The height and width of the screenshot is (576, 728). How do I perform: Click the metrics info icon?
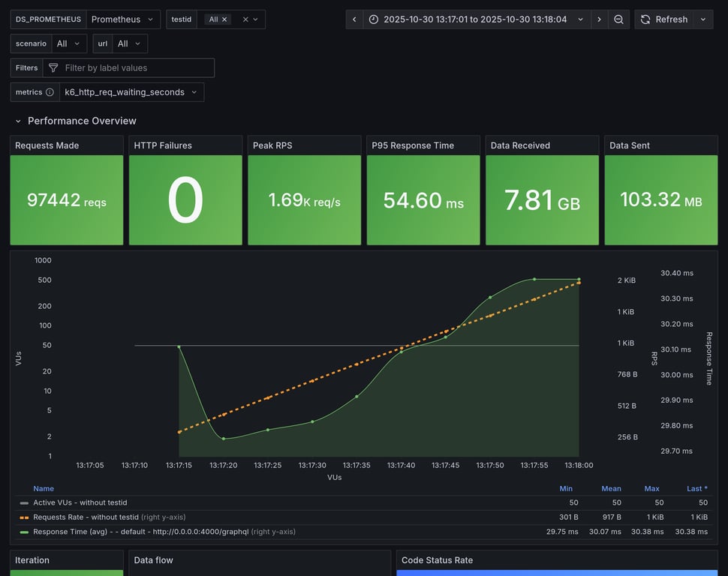click(x=50, y=92)
